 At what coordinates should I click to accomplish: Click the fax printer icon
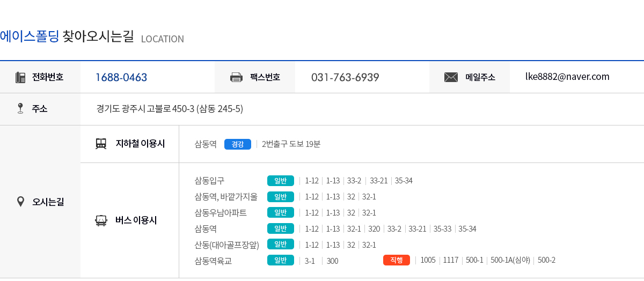click(x=236, y=77)
